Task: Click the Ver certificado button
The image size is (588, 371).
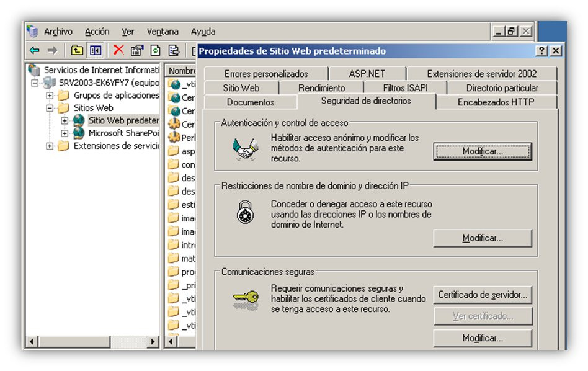Action: (x=483, y=316)
